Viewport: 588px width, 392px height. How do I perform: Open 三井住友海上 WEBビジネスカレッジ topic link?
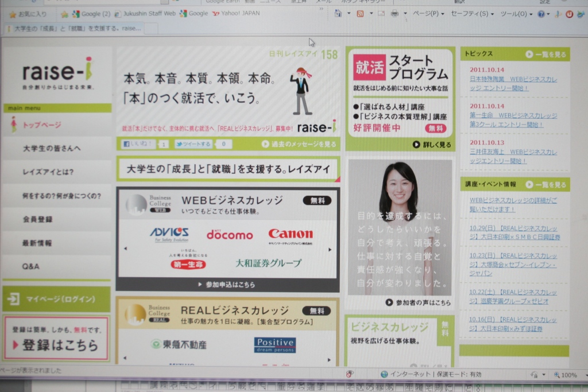[x=513, y=156]
